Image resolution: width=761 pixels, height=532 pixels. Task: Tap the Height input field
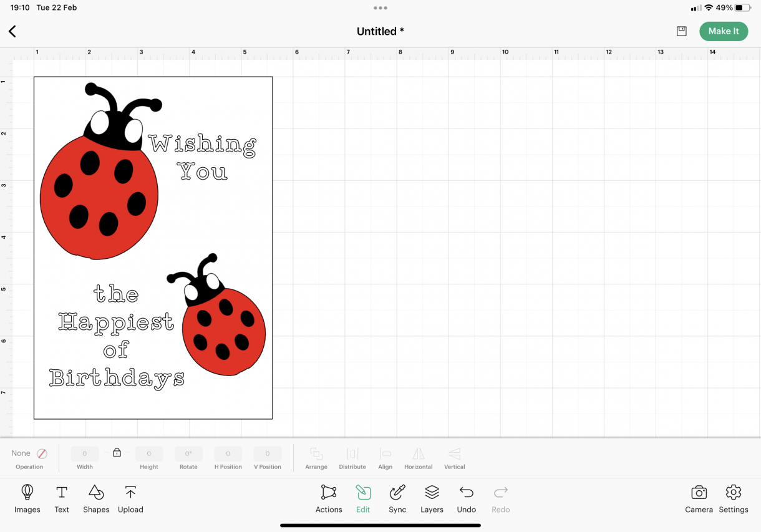(149, 453)
